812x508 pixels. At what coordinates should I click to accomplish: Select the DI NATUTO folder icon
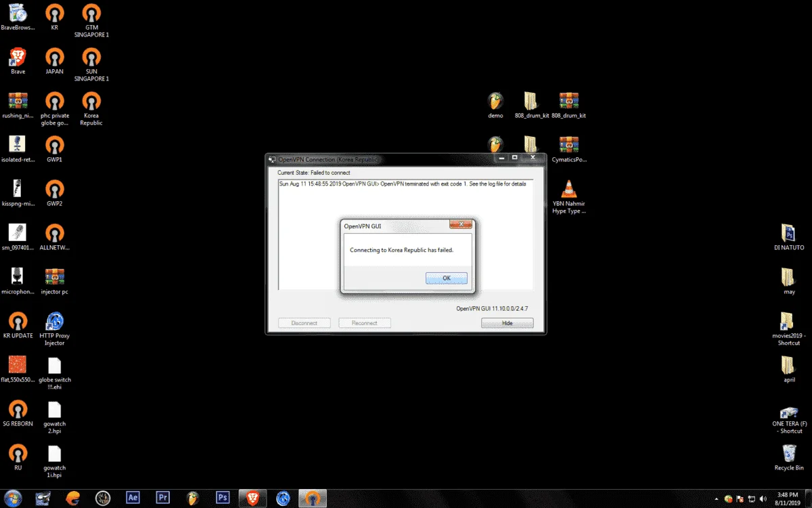[x=788, y=237]
